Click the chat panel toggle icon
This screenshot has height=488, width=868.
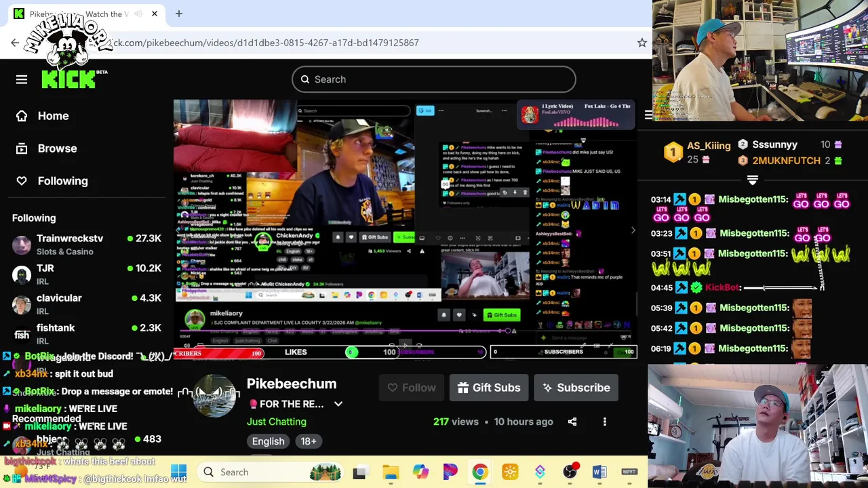(648, 115)
